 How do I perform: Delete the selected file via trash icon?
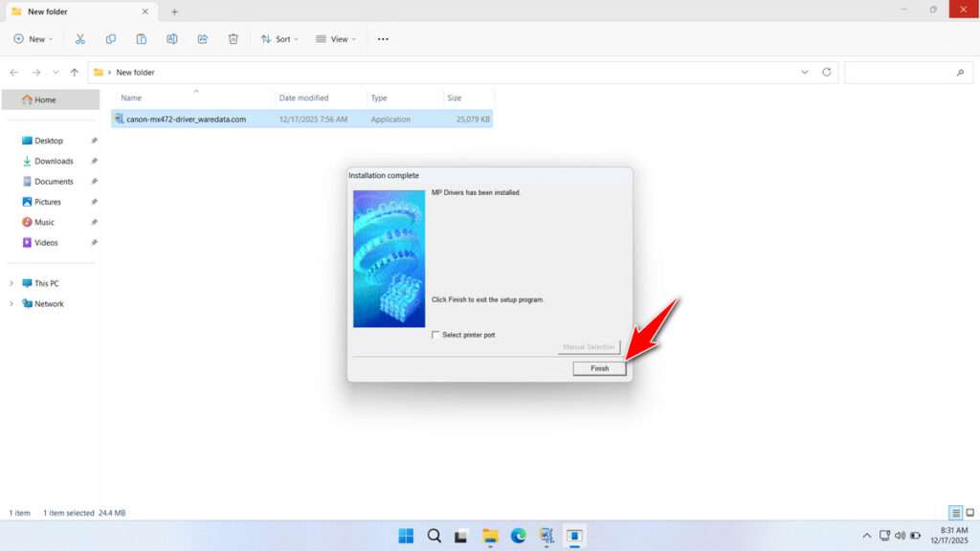pyautogui.click(x=233, y=38)
